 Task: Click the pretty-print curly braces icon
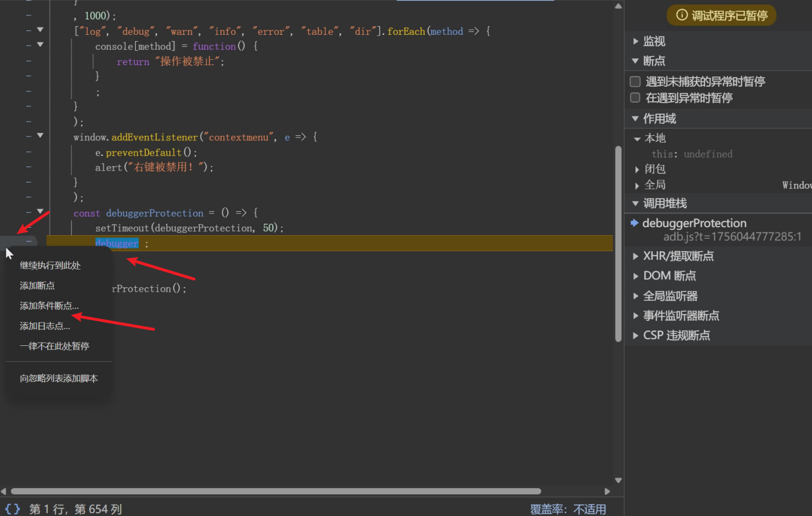click(x=13, y=509)
